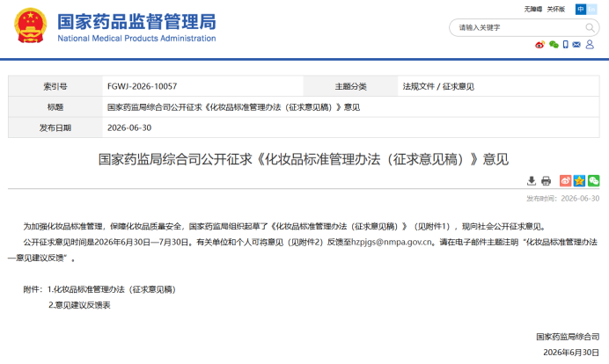Click the closing date 2026年6月30日
The width and height of the screenshot is (609, 364).
pos(571,353)
